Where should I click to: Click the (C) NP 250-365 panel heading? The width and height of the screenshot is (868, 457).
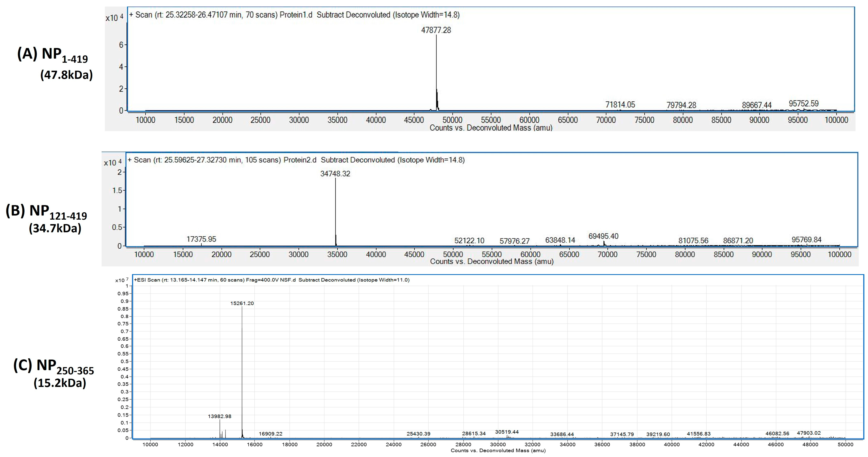(54, 366)
